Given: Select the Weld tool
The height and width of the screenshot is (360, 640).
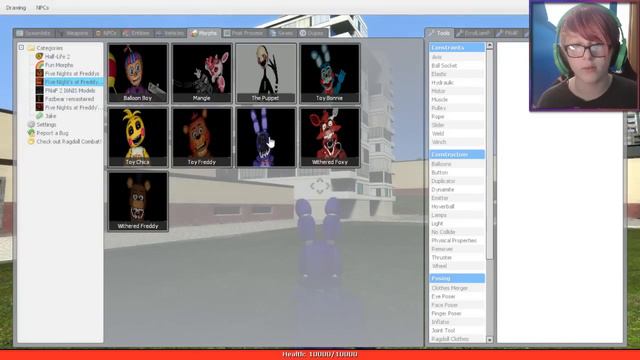Looking at the screenshot, I should tap(457, 133).
